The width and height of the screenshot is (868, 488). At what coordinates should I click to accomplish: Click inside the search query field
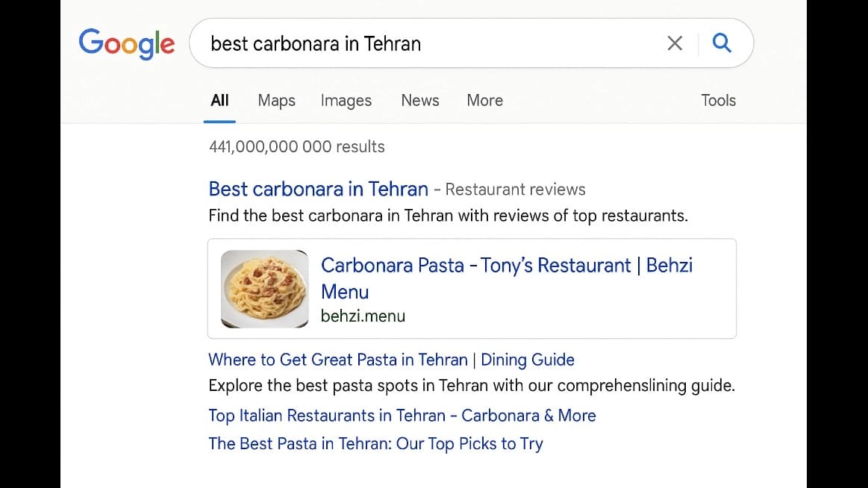point(426,43)
